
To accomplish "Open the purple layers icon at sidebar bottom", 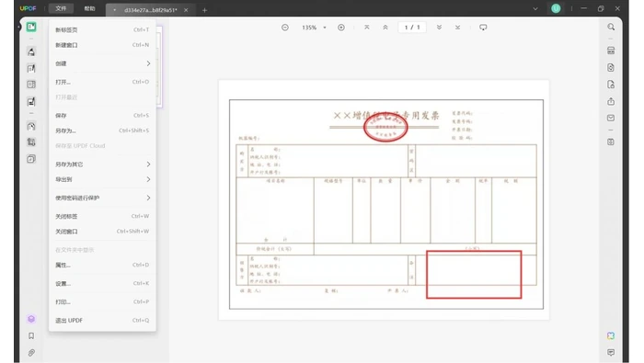I will (31, 319).
